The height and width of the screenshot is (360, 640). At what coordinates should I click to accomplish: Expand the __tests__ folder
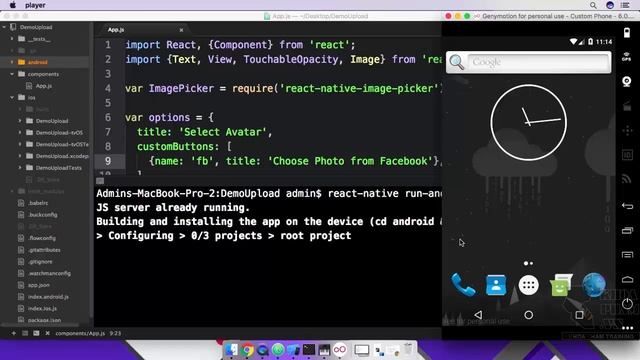[x=12, y=39]
